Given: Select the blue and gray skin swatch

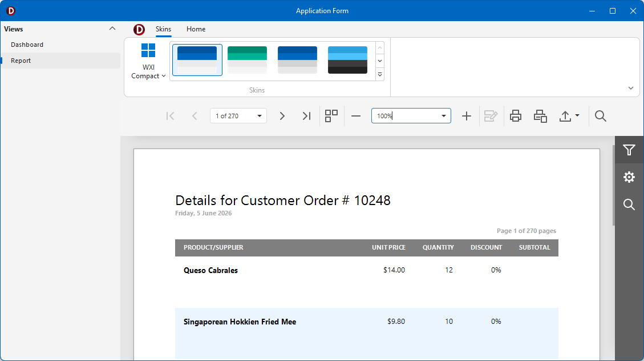Looking at the screenshot, I should (297, 60).
